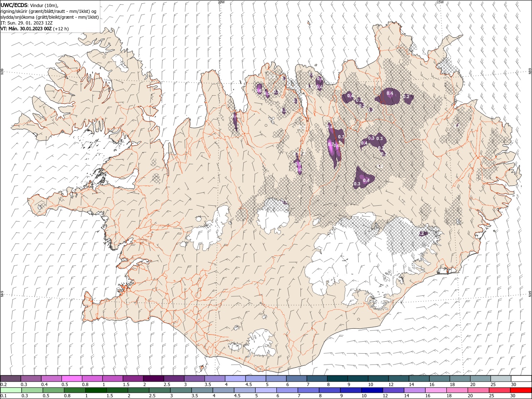Click the UWC/ECDS map title
Screen dimensions: 532x399
coord(15,5)
